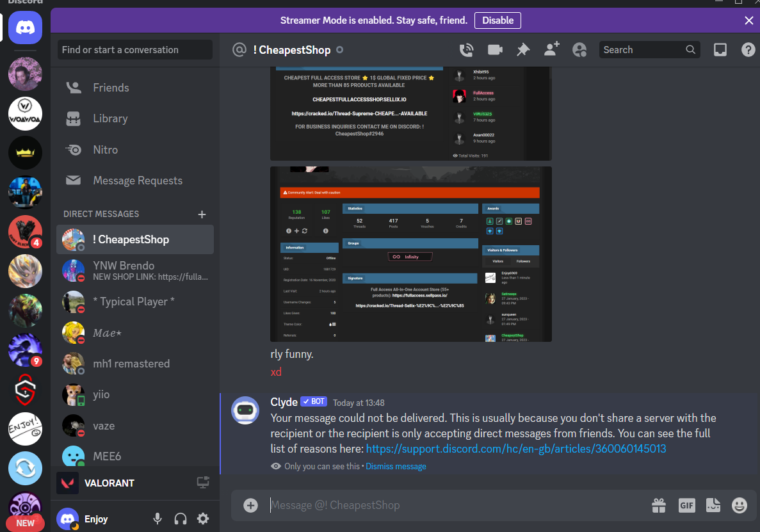The image size is (760, 532).
Task: Click the "rly funny." message text
Action: (x=292, y=354)
